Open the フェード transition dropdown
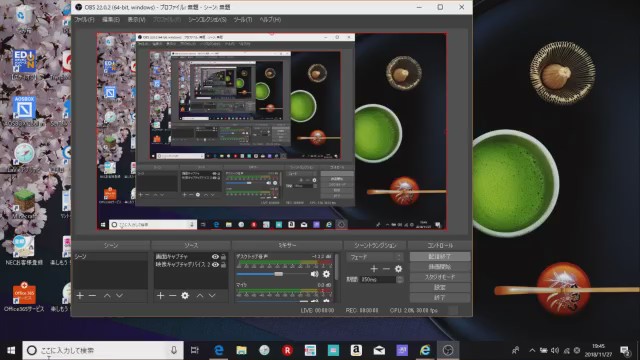 tap(375, 257)
